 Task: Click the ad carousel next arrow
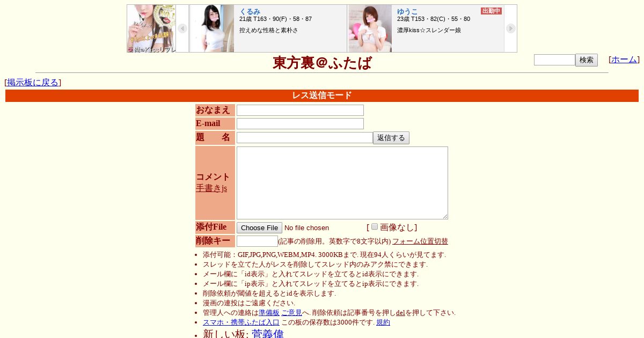(510, 28)
